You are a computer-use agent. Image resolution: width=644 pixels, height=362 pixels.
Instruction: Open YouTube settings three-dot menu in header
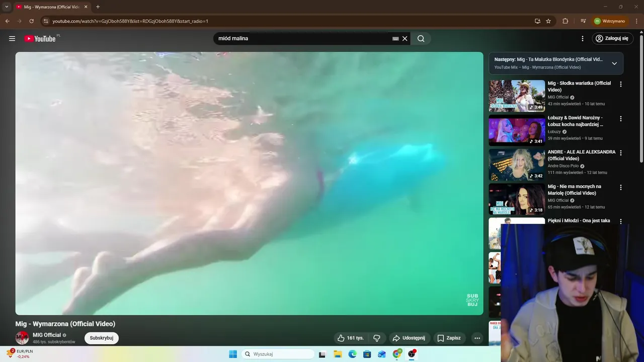pyautogui.click(x=583, y=39)
